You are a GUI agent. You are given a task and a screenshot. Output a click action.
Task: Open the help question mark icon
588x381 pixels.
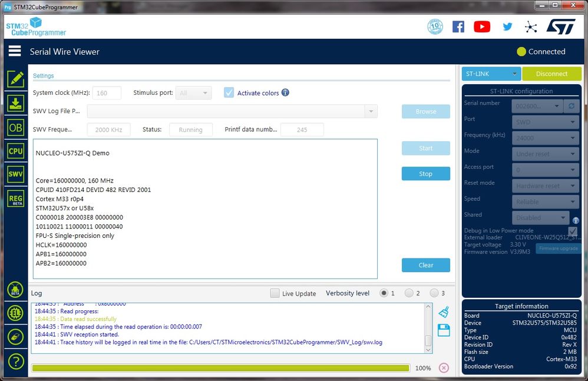(16, 362)
